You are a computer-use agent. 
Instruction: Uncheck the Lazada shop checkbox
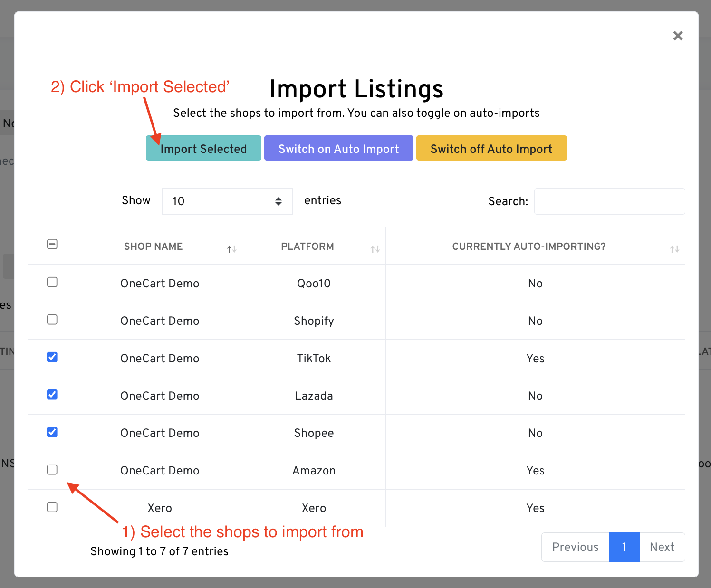point(52,395)
